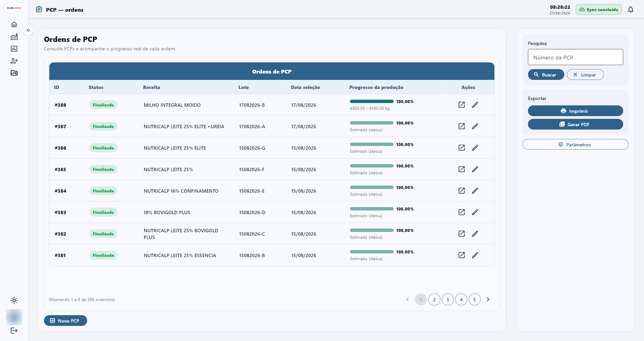Image resolution: width=644 pixels, height=341 pixels.
Task: Click the Gerar PDF button
Action: [x=576, y=124]
